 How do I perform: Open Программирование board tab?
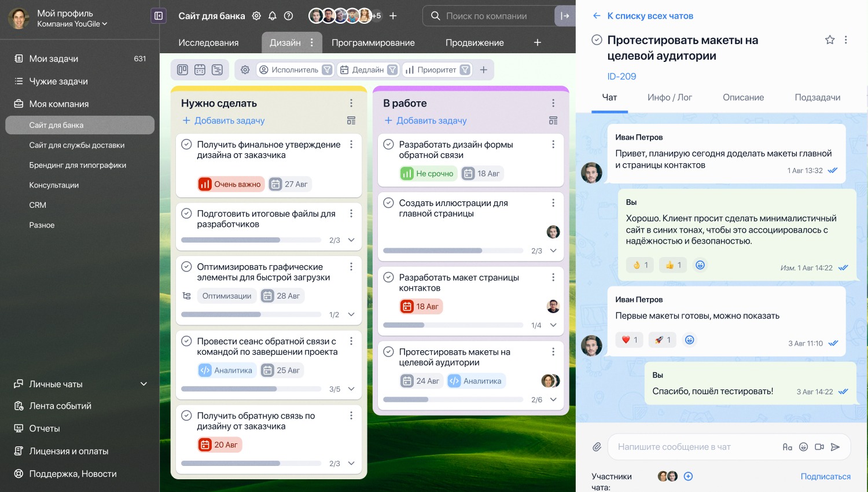[373, 42]
